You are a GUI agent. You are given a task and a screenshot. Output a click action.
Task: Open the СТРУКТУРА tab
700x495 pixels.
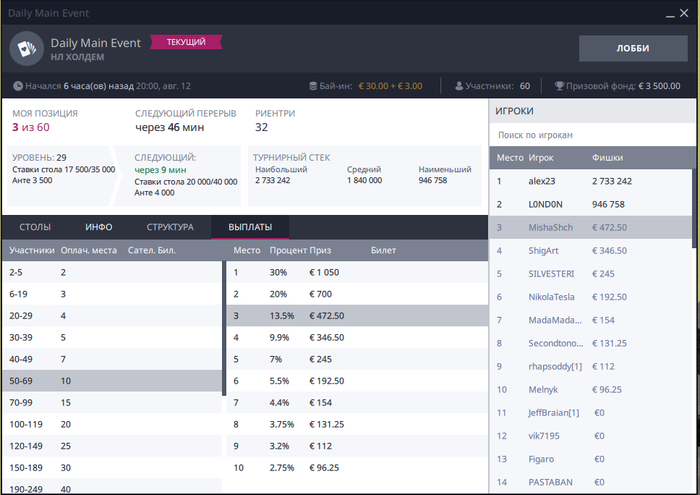(x=170, y=227)
